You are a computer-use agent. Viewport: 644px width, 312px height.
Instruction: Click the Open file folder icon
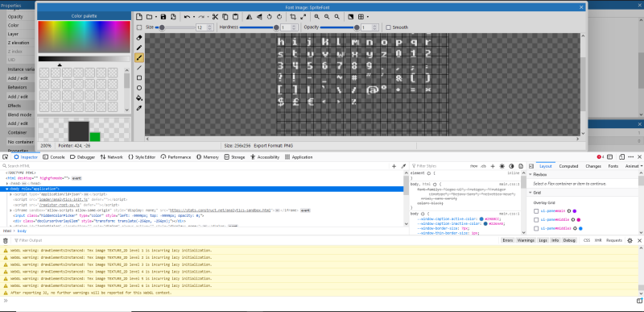149,17
